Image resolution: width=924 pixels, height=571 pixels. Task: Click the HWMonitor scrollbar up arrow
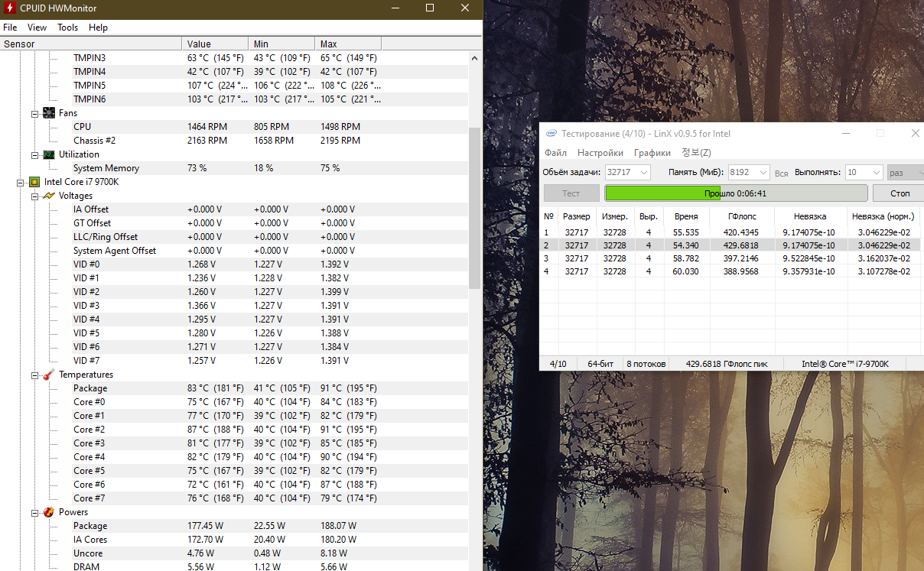pyautogui.click(x=475, y=58)
